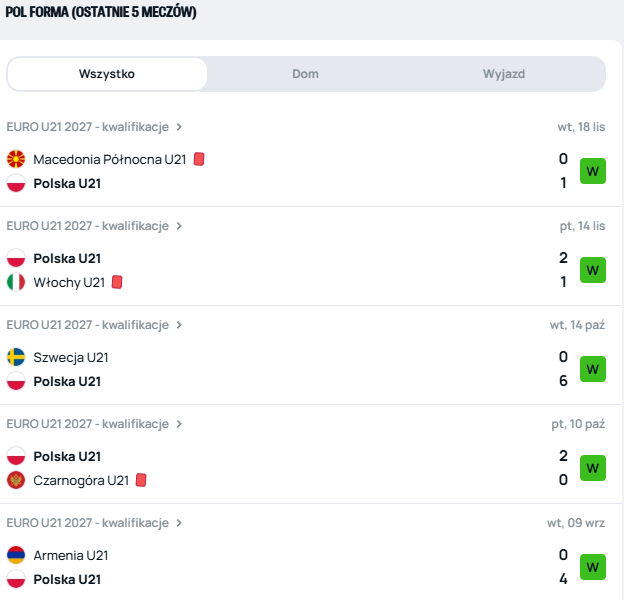Viewport: 624px width, 600px height.
Task: Click the Poland flag in the Włochy match
Action: [x=16, y=258]
